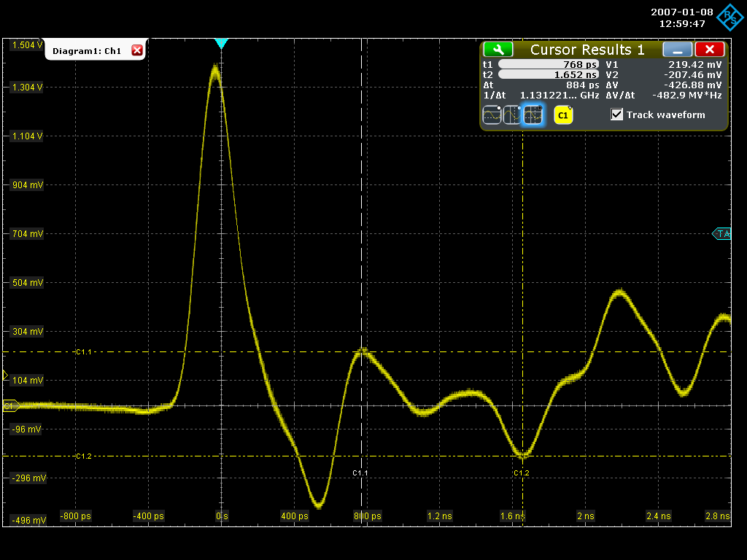
Task: Select the C1.1 horizontal cursor line label
Action: pyautogui.click(x=83, y=352)
